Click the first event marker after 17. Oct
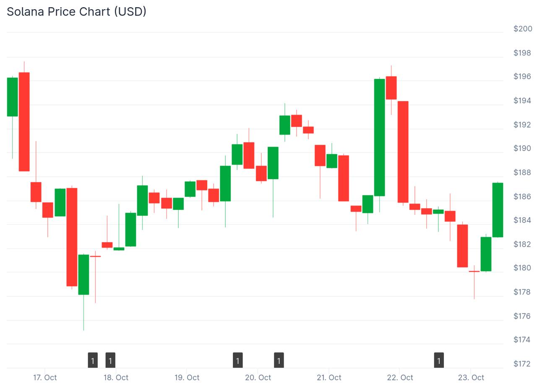The height and width of the screenshot is (392, 537). (93, 361)
